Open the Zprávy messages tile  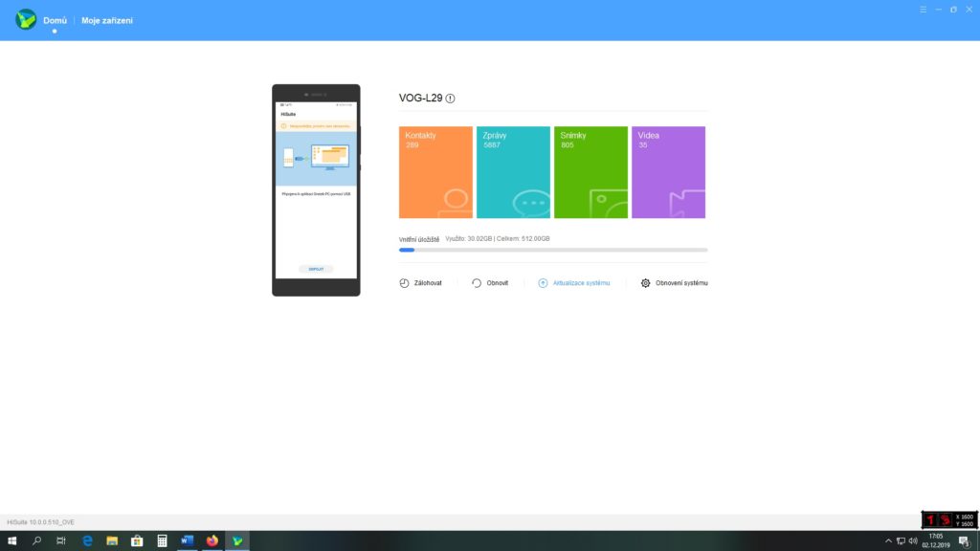click(x=513, y=172)
